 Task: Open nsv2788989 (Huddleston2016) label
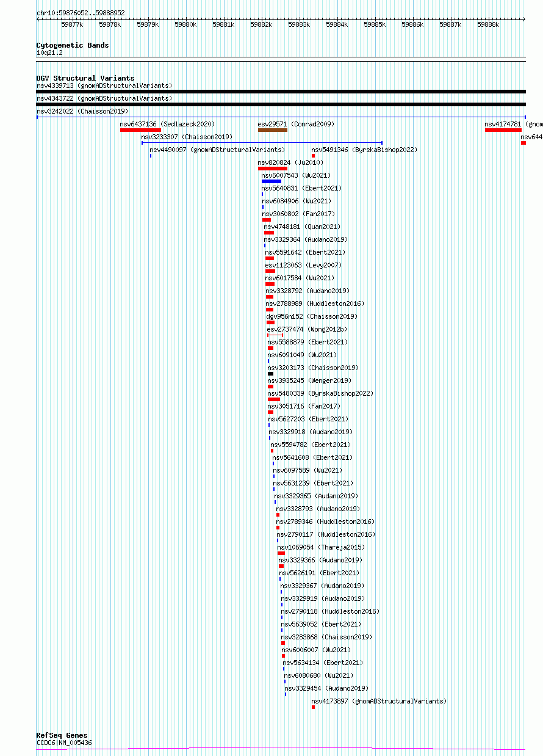[314, 303]
